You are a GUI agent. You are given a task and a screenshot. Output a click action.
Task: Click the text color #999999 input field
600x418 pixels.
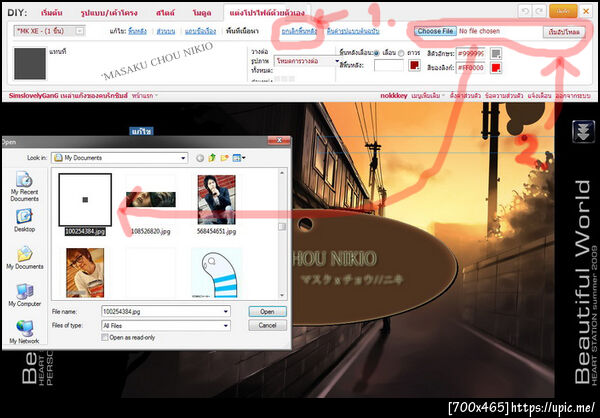pyautogui.click(x=471, y=54)
